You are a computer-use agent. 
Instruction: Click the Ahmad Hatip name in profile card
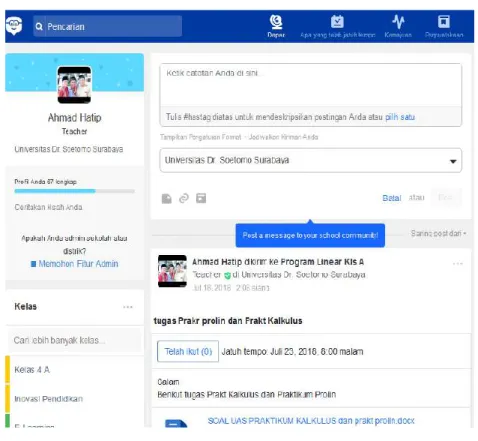(x=74, y=118)
